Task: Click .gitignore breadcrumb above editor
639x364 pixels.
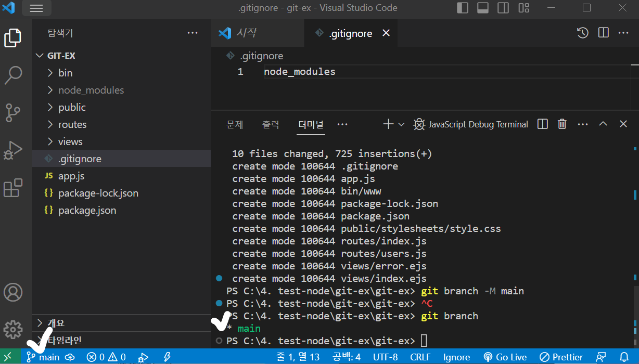Action: pyautogui.click(x=255, y=56)
